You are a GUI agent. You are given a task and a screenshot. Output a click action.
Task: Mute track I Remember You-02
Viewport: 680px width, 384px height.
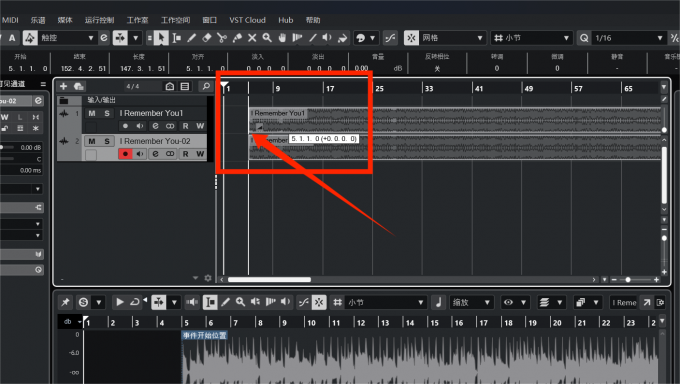point(92,141)
